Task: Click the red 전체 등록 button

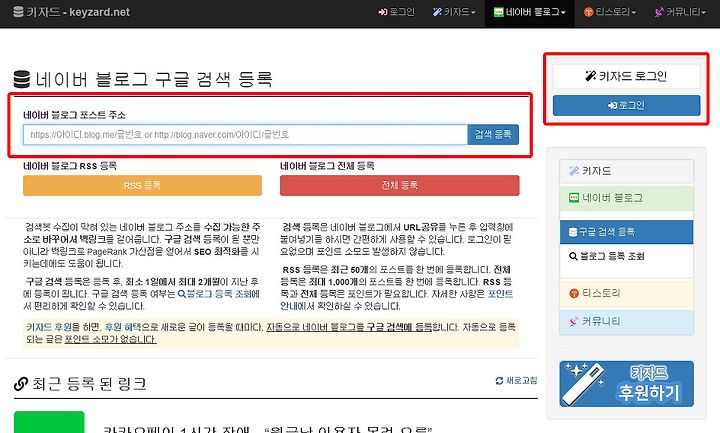Action: pos(400,186)
